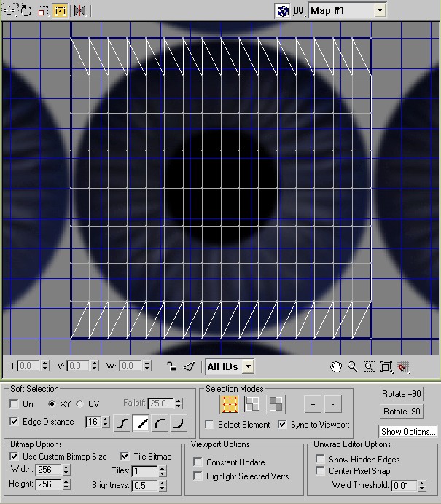Click the U coordinate field
The height and width of the screenshot is (504, 441).
click(28, 366)
